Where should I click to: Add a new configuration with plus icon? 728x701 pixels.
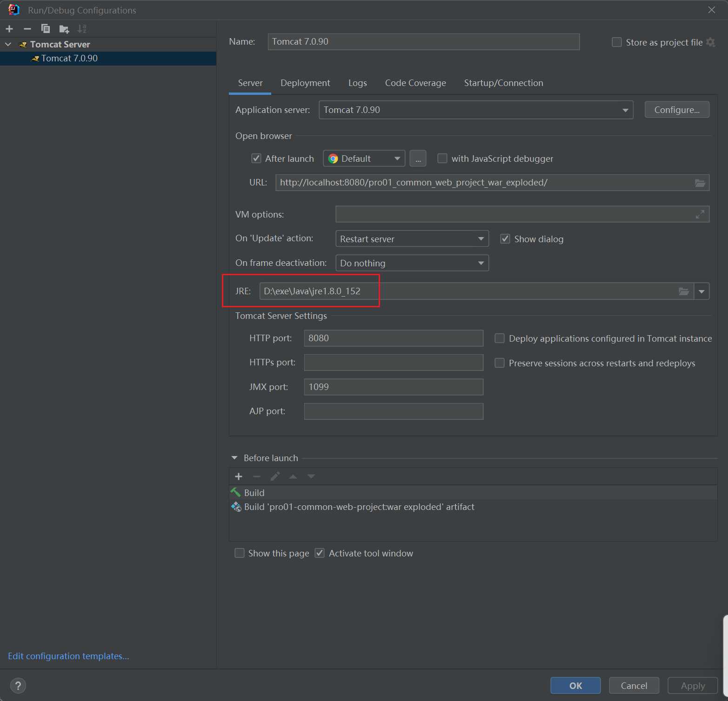(9, 29)
